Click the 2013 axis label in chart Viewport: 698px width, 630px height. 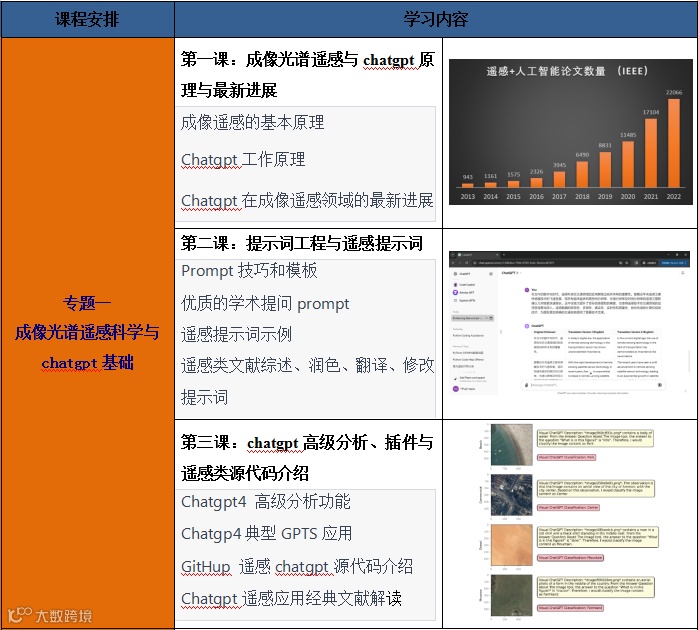[467, 196]
